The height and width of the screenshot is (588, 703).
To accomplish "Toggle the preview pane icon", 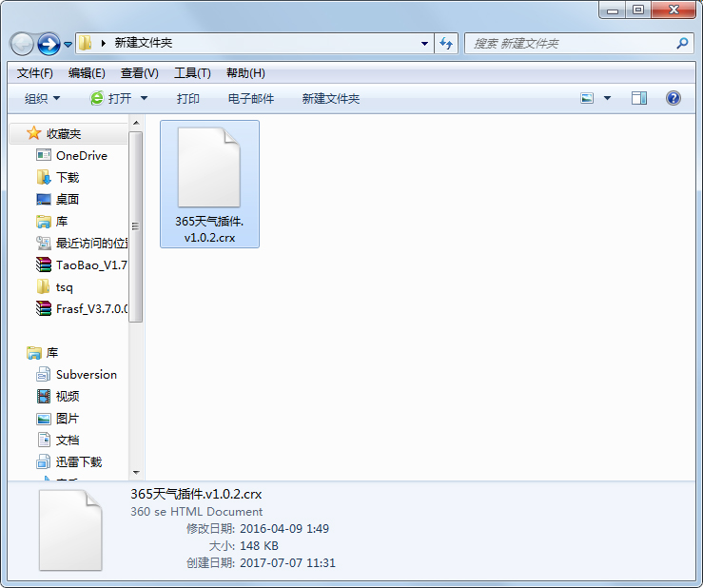I will [639, 98].
